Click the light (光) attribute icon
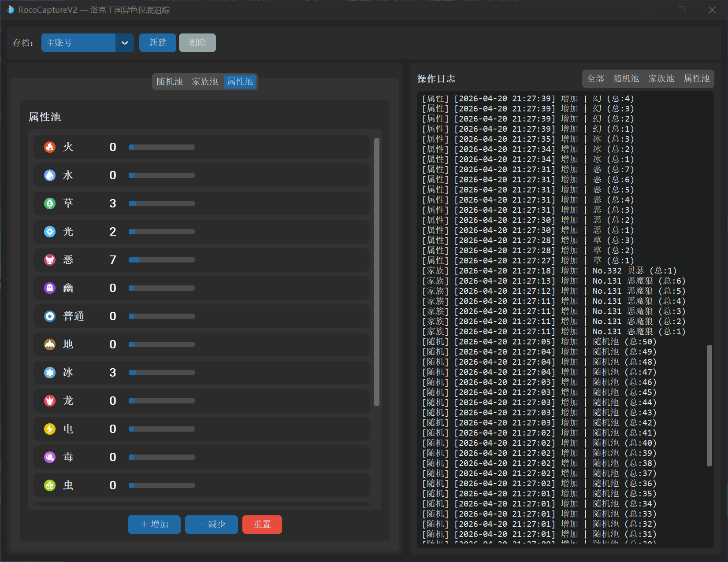The image size is (728, 562). (50, 232)
